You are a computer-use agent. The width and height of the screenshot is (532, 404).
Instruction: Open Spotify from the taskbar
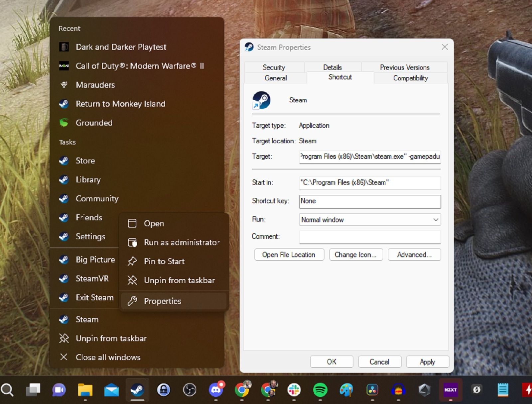321,390
